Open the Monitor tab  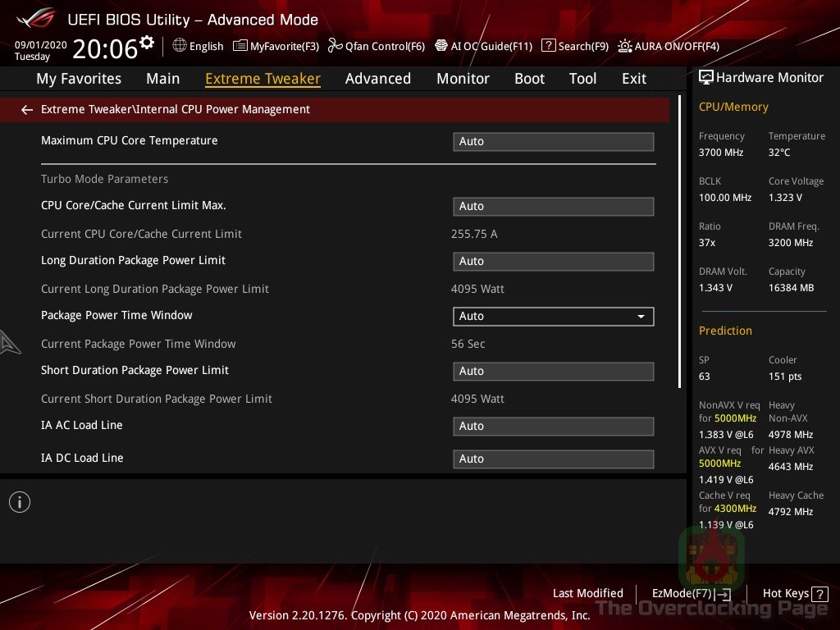coord(463,79)
